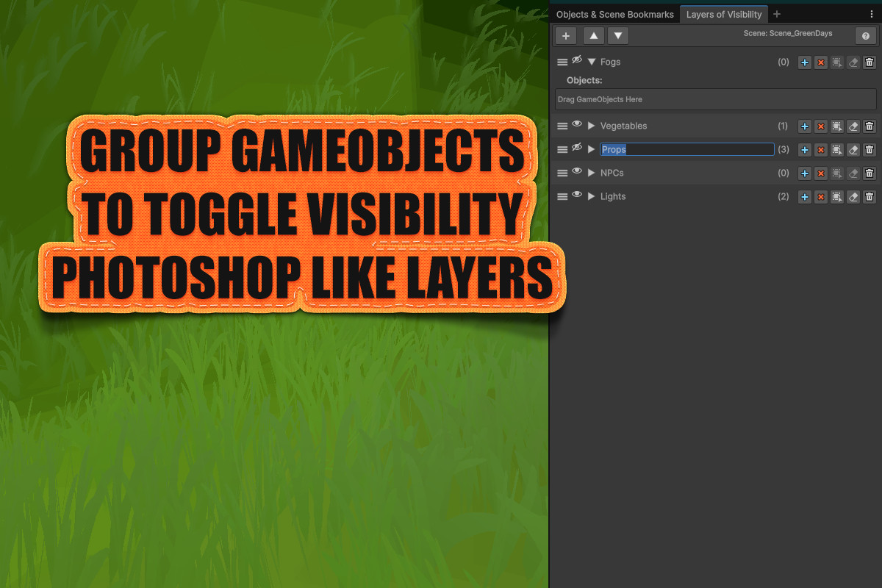Collapse the Fogs layer foldout
This screenshot has width=882, height=588.
592,62
